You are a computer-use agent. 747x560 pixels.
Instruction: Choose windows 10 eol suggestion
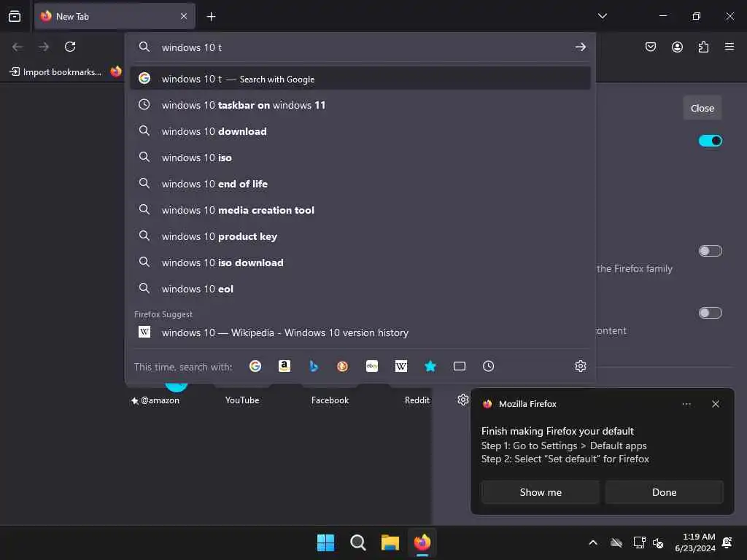click(360, 289)
